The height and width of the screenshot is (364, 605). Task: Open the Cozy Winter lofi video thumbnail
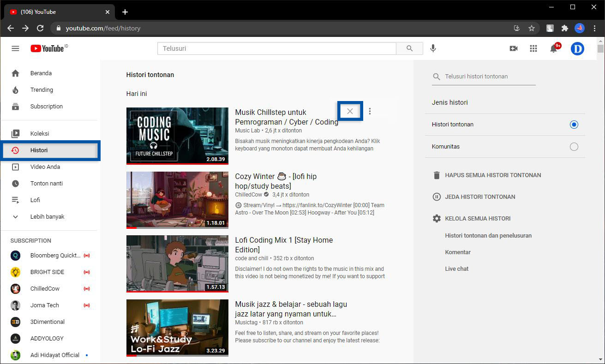177,200
